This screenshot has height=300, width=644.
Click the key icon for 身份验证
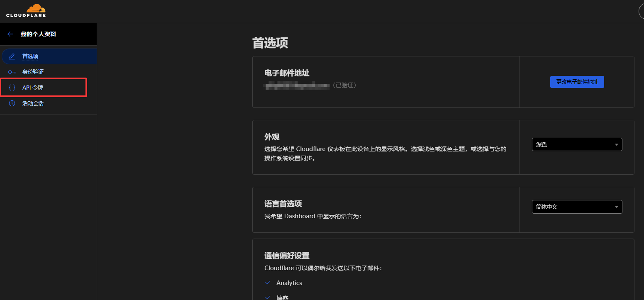(x=12, y=72)
